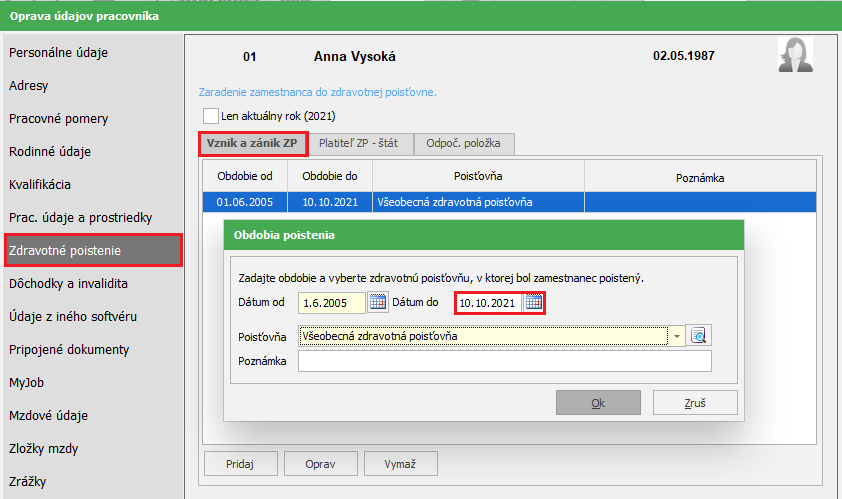Image resolution: width=842 pixels, height=499 pixels.
Task: Click Obdobia poistenia dialog title
Action: coord(284,235)
